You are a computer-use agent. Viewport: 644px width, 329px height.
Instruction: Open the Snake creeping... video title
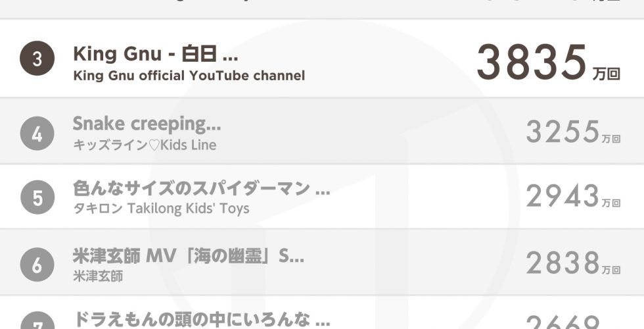click(147, 124)
